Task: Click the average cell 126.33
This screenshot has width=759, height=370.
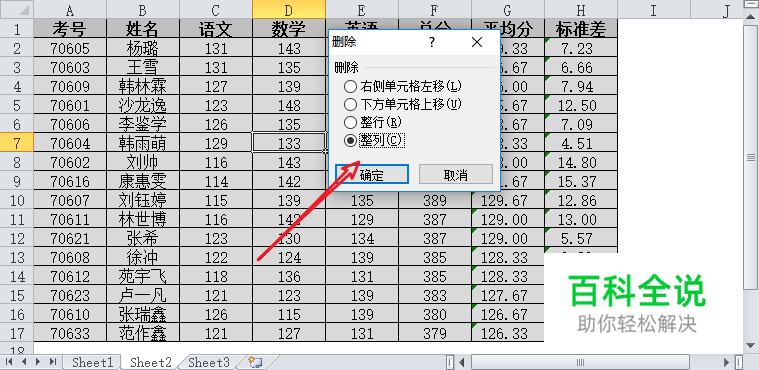Action: [508, 333]
